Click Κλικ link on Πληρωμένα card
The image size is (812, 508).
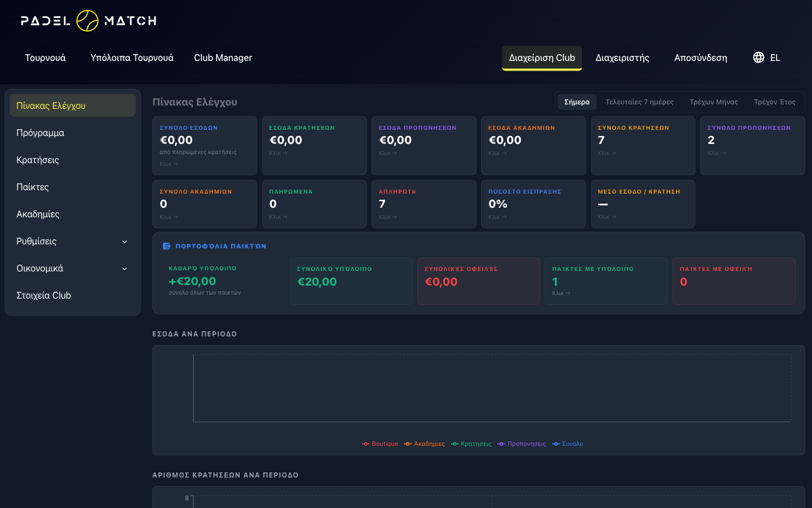point(278,217)
